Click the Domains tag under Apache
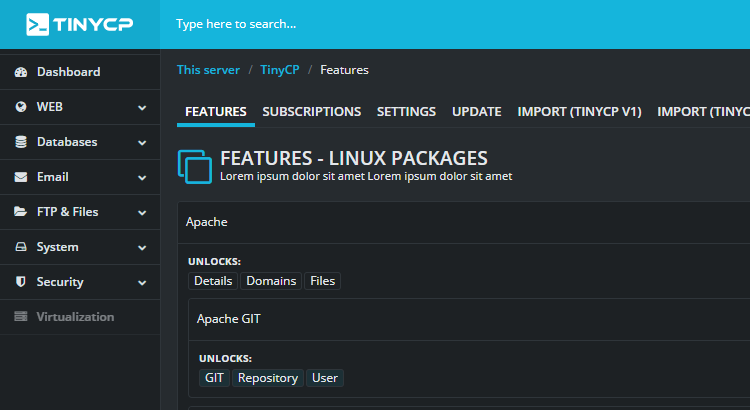Image resolution: width=750 pixels, height=410 pixels. pyautogui.click(x=271, y=281)
